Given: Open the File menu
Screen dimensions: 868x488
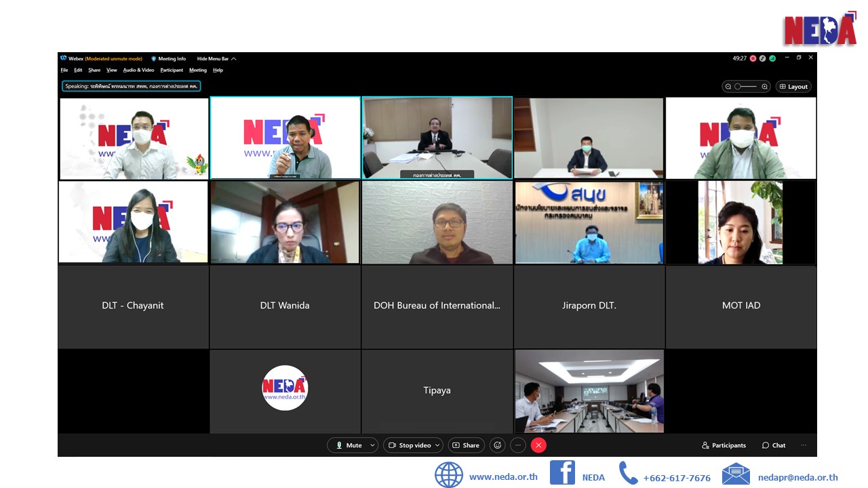Looking at the screenshot, I should click(x=64, y=70).
